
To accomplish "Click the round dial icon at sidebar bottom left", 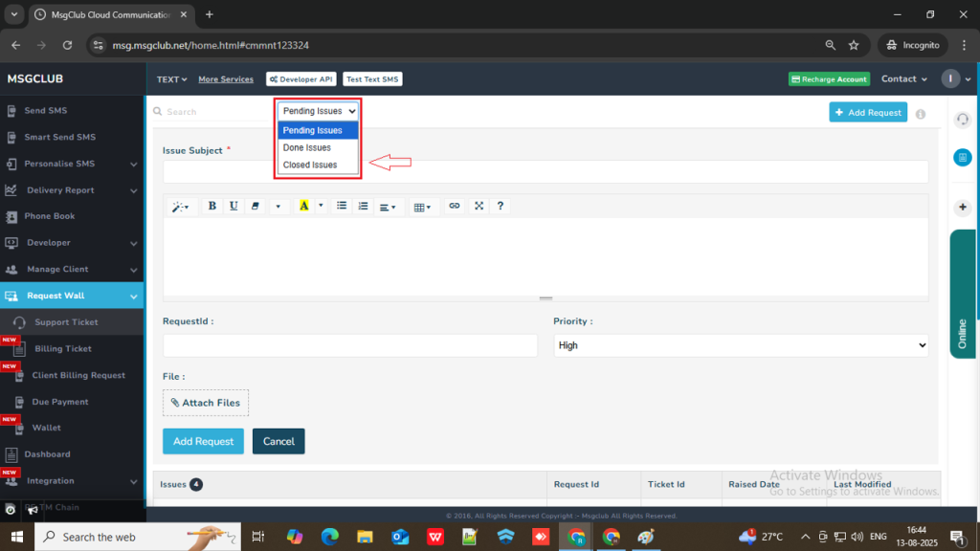I will [10, 510].
